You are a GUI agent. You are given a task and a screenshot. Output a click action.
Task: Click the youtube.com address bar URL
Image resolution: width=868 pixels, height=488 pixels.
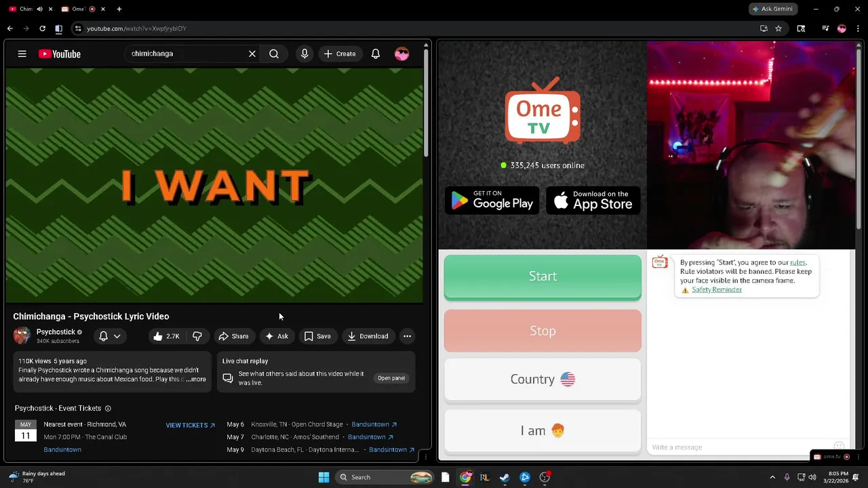[x=137, y=28]
